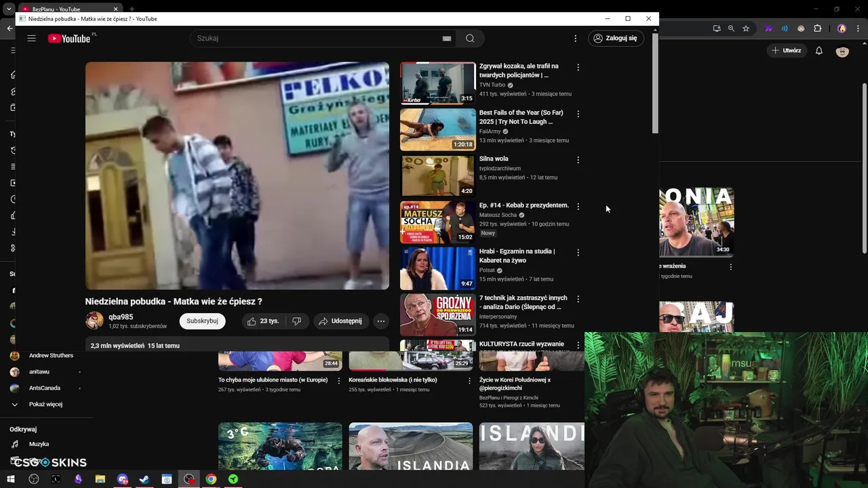Open Muzyka in the Odkrywaj section
Image resolution: width=868 pixels, height=488 pixels.
click(39, 445)
